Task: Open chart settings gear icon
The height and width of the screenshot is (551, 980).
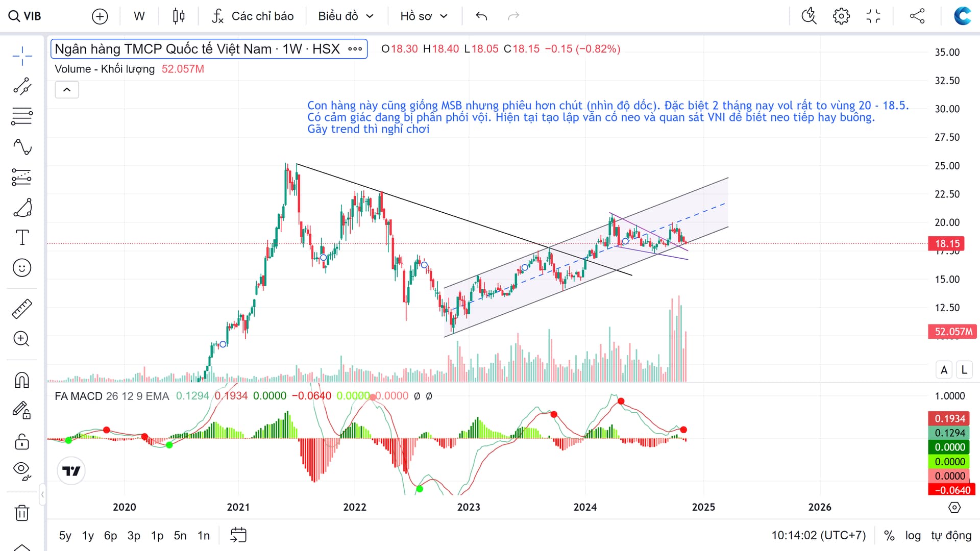Action: click(841, 16)
